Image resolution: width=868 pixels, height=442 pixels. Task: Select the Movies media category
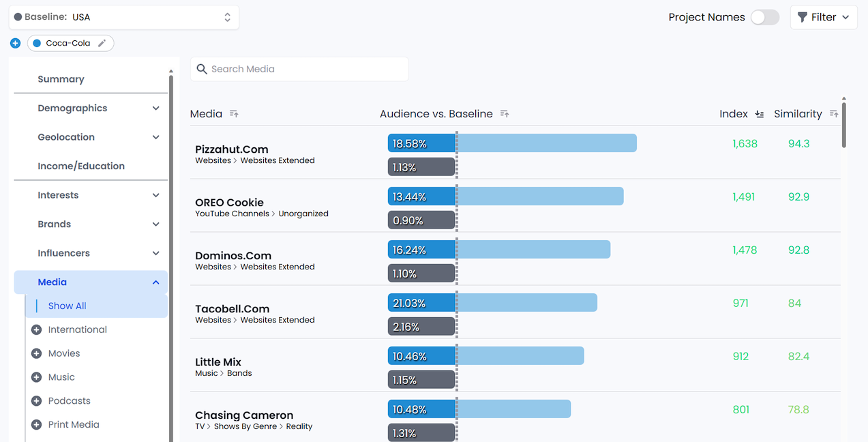pyautogui.click(x=64, y=354)
